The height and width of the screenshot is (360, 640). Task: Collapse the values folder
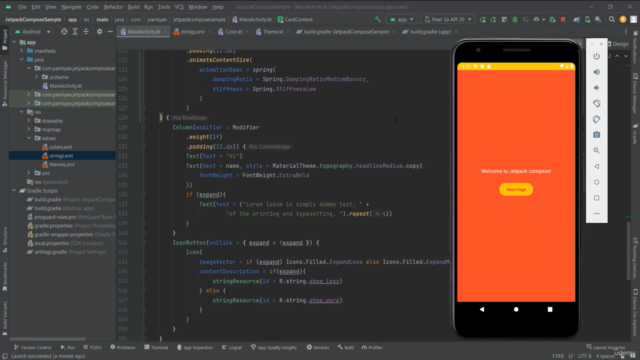[29, 138]
